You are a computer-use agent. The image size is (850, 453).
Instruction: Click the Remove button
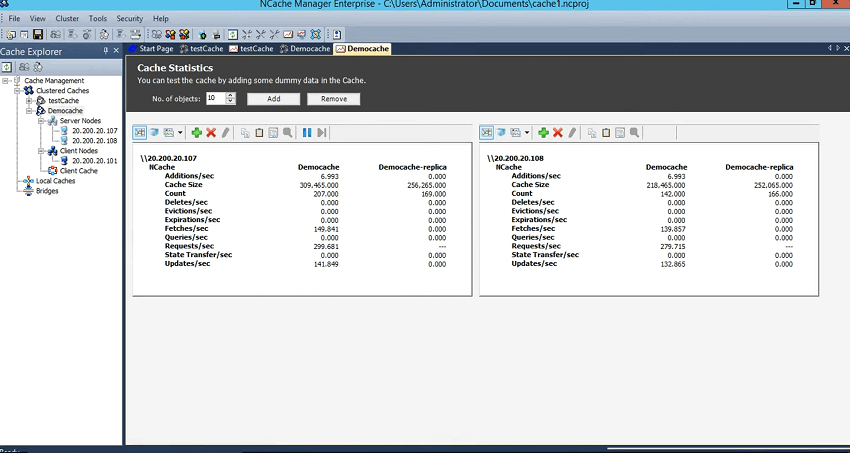(x=333, y=99)
